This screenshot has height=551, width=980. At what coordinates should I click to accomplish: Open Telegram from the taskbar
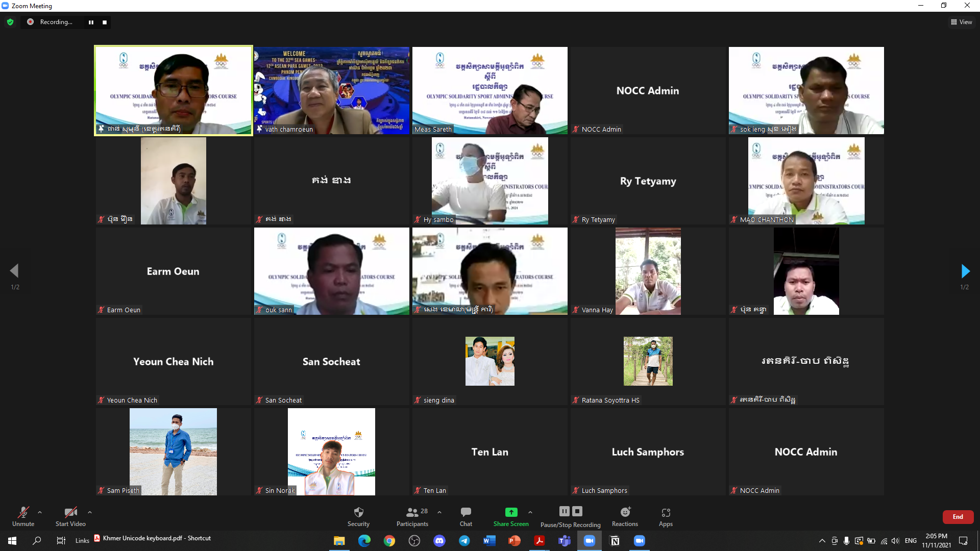pos(464,541)
